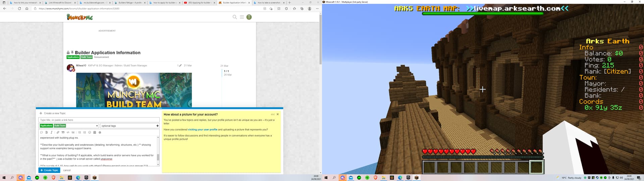Open the browser collections icon
The image size is (644, 181).
302,8
